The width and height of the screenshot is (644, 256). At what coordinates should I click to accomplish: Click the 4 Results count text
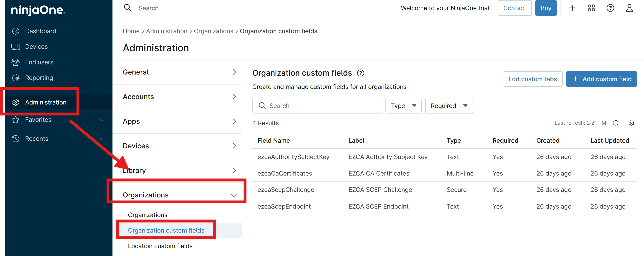[x=265, y=123]
